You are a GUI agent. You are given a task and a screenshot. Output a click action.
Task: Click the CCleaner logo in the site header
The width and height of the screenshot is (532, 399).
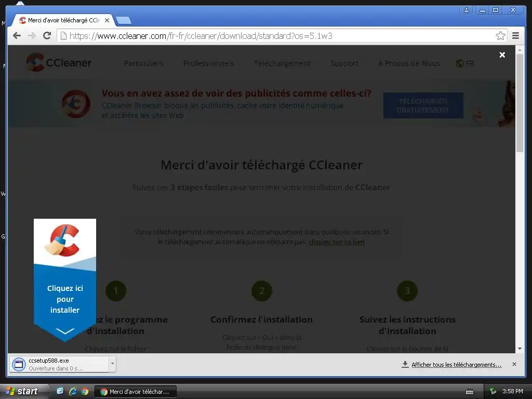(x=59, y=62)
